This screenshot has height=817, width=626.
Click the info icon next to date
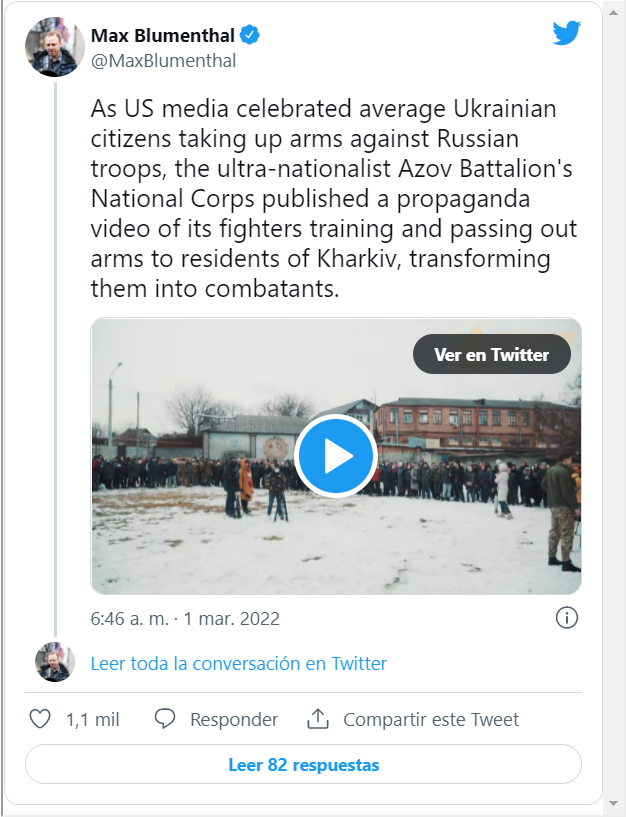click(x=566, y=618)
